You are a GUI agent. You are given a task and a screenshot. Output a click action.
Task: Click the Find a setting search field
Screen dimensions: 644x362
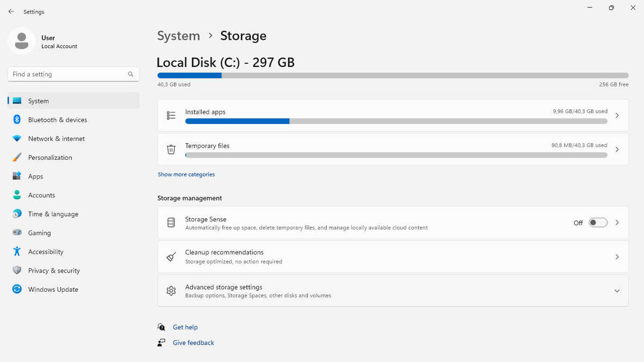(x=74, y=75)
